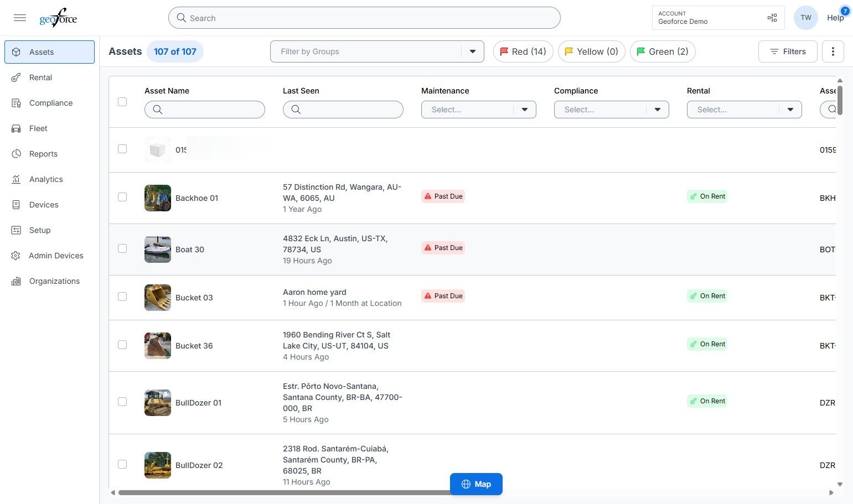Switch to Map view
This screenshot has width=853, height=504.
pos(476,484)
